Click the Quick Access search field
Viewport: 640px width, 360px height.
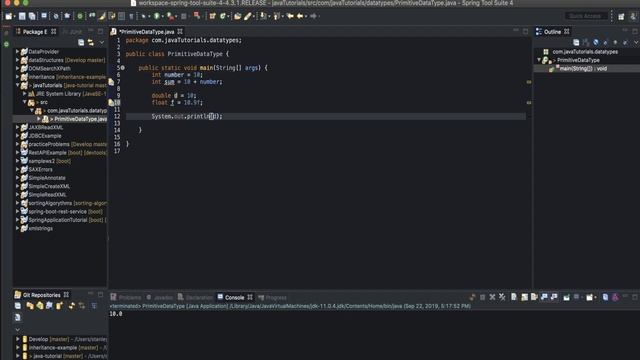pyautogui.click(x=585, y=16)
